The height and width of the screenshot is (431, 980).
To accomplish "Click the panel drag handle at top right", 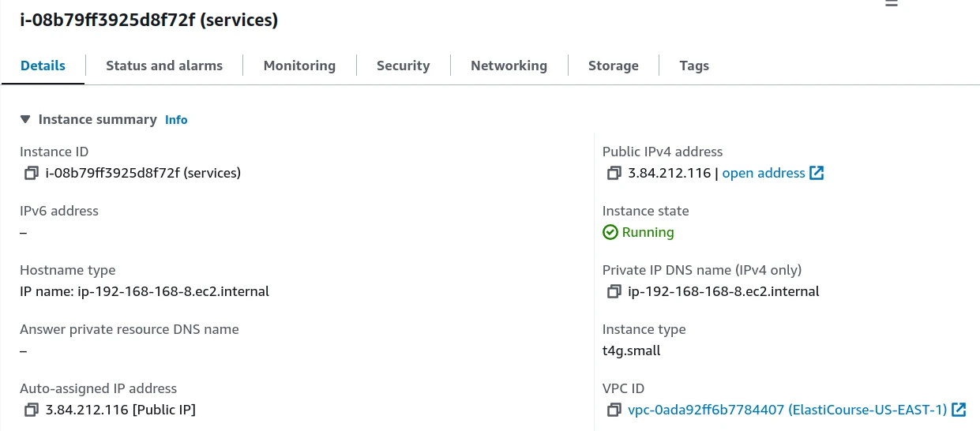I will tap(892, 3).
